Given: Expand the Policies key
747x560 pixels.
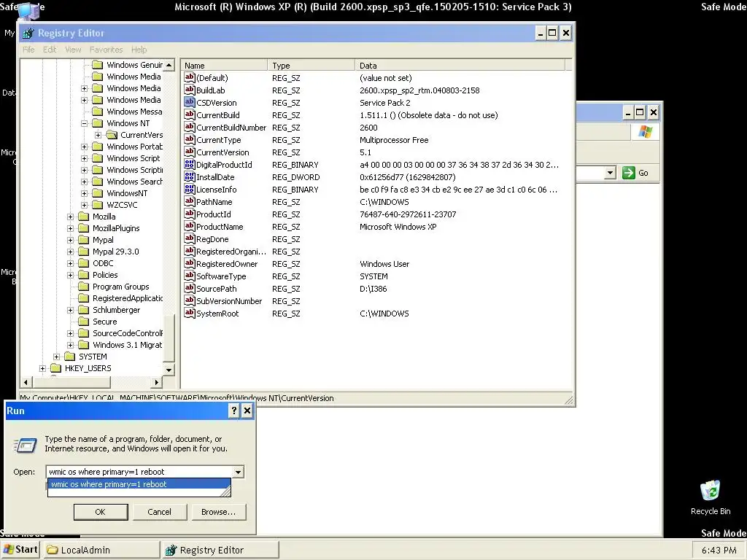Looking at the screenshot, I should (x=71, y=275).
